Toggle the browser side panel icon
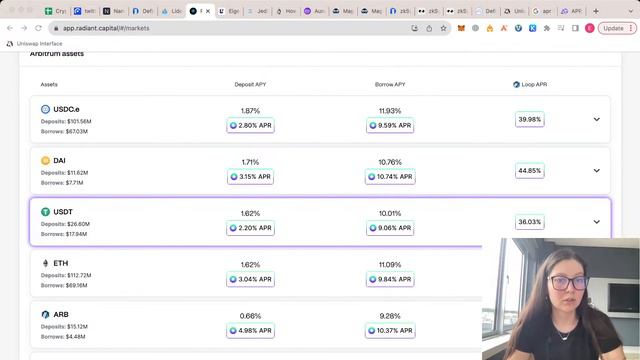Image resolution: width=640 pixels, height=360 pixels. tap(575, 28)
